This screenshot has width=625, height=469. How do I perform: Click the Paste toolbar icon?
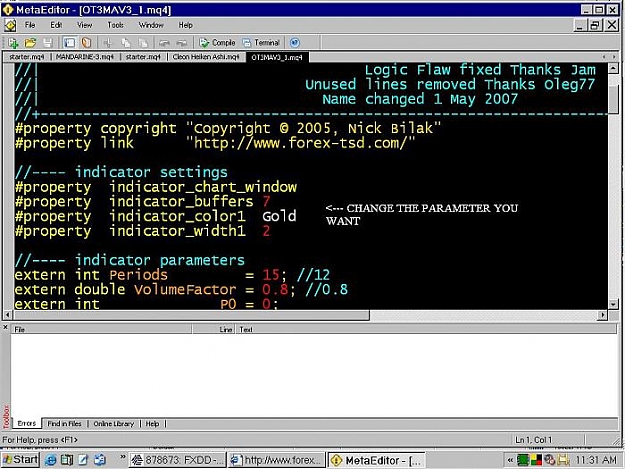click(x=143, y=43)
